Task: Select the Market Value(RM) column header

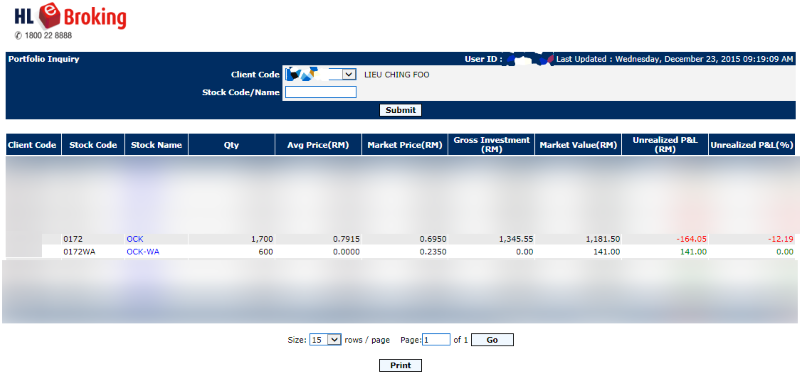Action: point(578,145)
